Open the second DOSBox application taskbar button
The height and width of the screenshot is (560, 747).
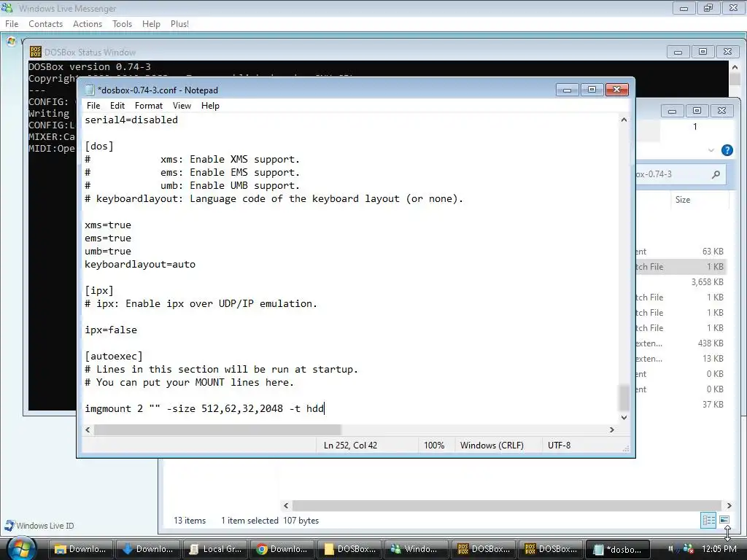click(x=550, y=549)
